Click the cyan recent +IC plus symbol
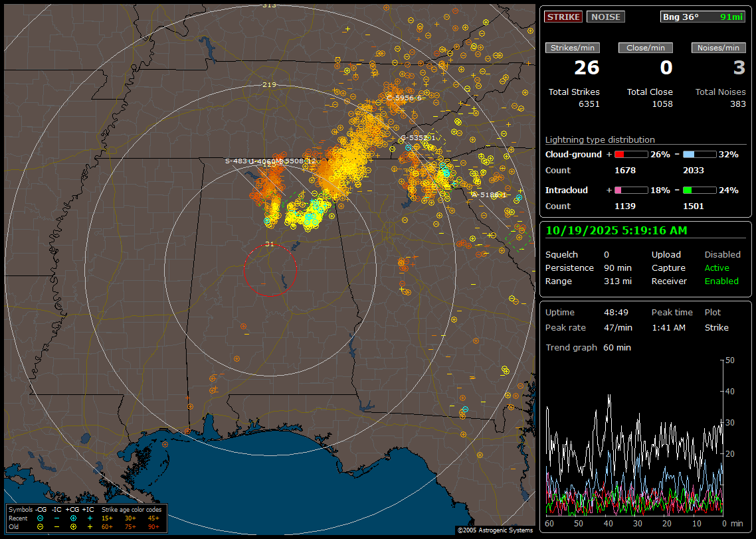The width and height of the screenshot is (756, 539). tap(90, 518)
